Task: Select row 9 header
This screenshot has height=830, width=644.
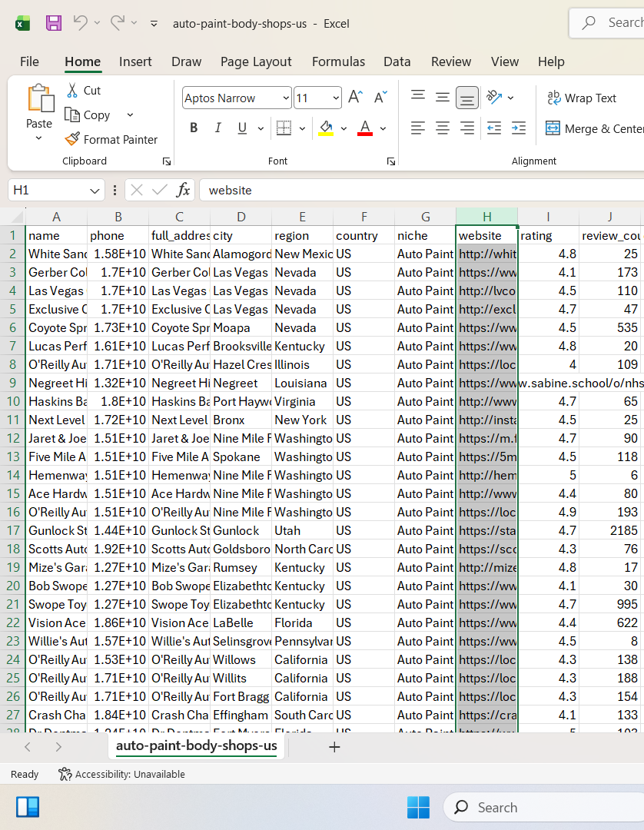Action: [x=13, y=383]
